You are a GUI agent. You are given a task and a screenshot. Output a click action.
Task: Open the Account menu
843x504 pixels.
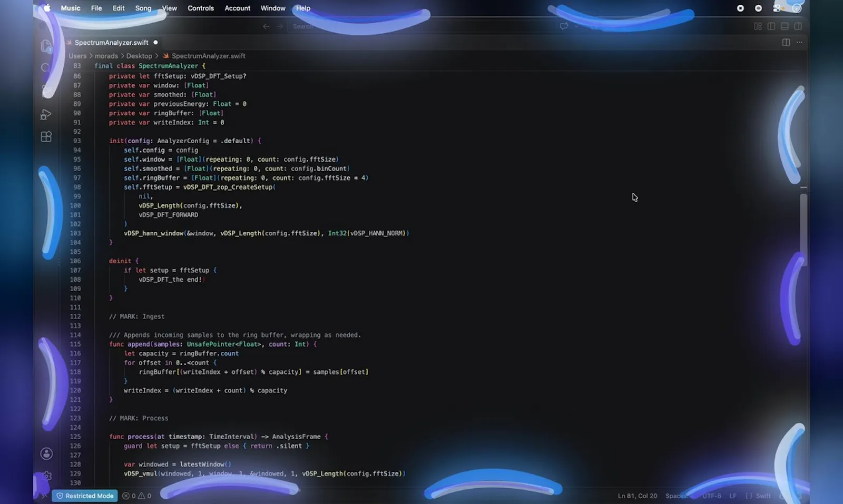point(238,8)
